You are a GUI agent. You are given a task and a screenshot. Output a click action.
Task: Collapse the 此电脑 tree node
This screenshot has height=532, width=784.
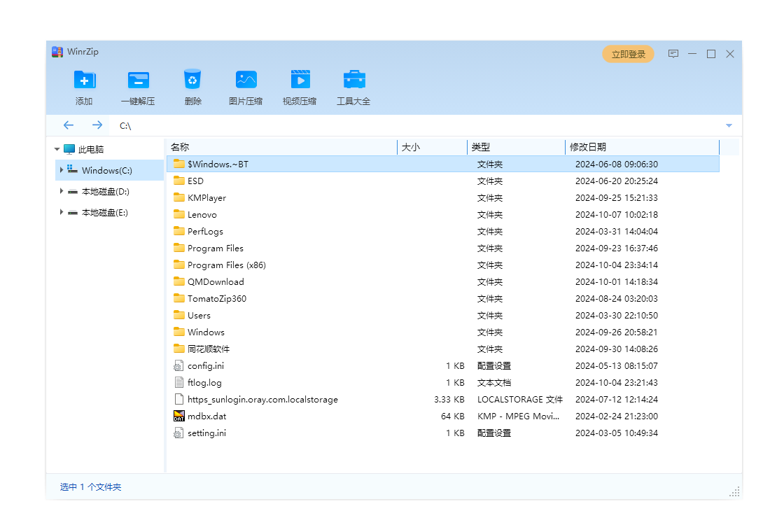click(x=57, y=149)
